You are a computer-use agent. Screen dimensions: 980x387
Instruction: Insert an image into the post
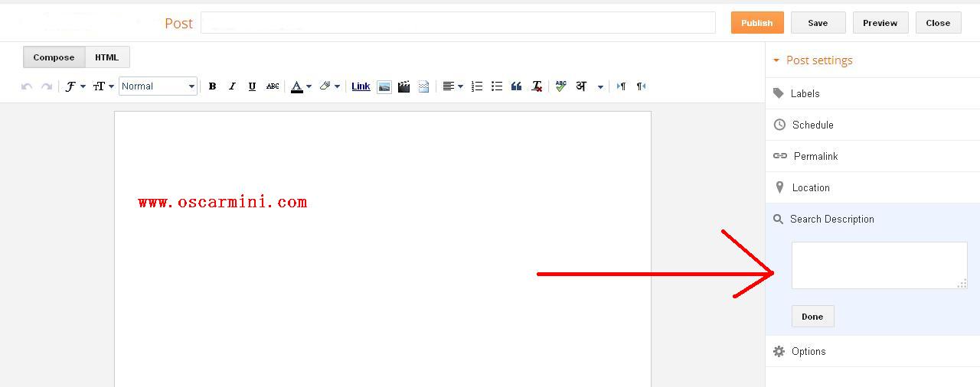click(384, 86)
